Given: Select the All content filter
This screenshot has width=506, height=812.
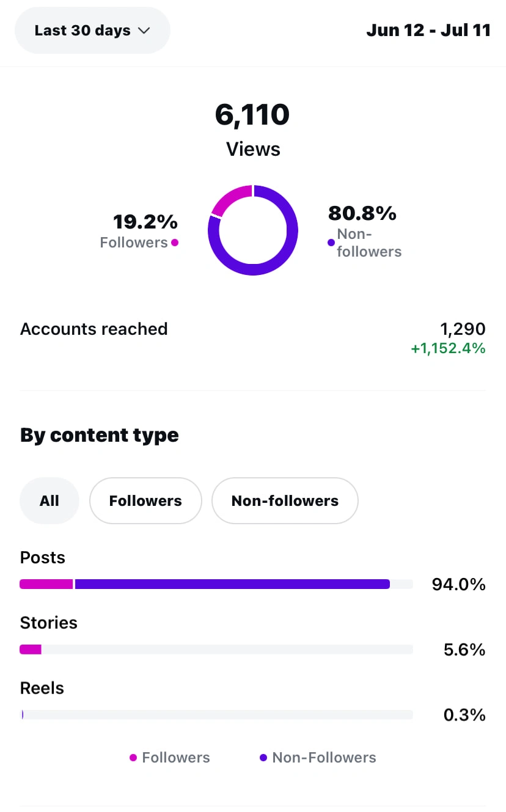Looking at the screenshot, I should (x=50, y=501).
